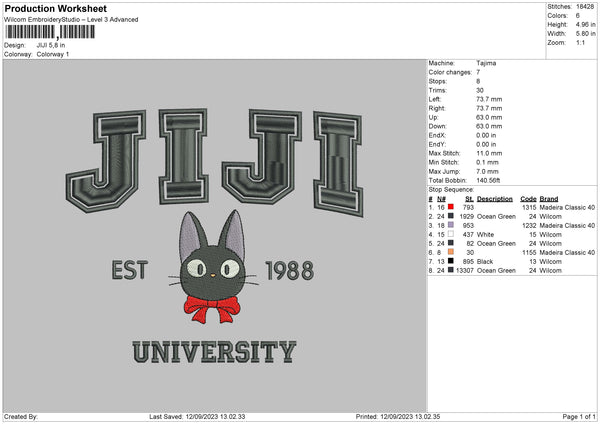The width and height of the screenshot is (600, 424).
Task: Click the Total Bobbin value '140.56ft'
Action: [488, 180]
